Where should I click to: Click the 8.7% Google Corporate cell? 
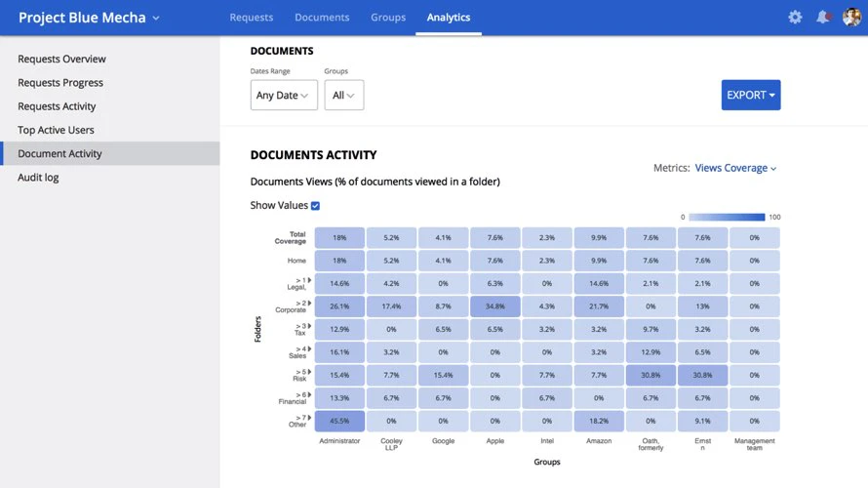(443, 306)
